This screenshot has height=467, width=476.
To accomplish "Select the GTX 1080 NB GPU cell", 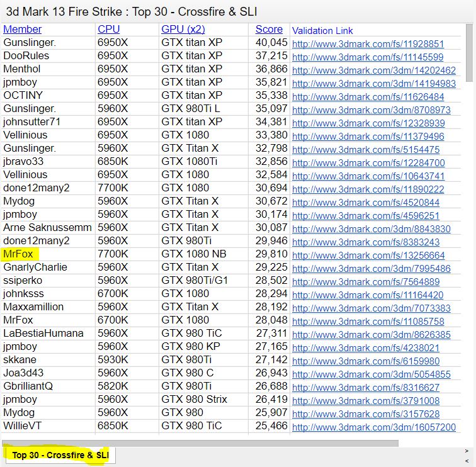I will pos(203,254).
